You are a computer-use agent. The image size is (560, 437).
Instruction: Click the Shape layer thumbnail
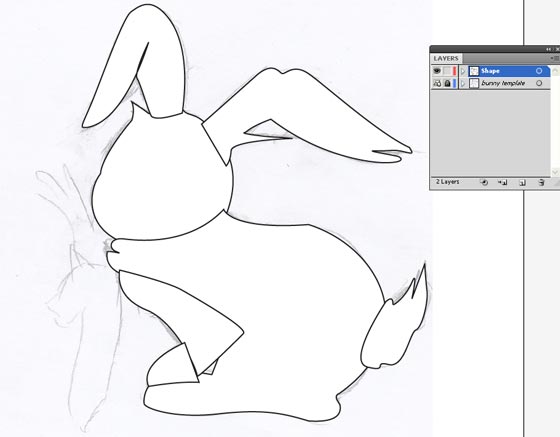point(474,71)
